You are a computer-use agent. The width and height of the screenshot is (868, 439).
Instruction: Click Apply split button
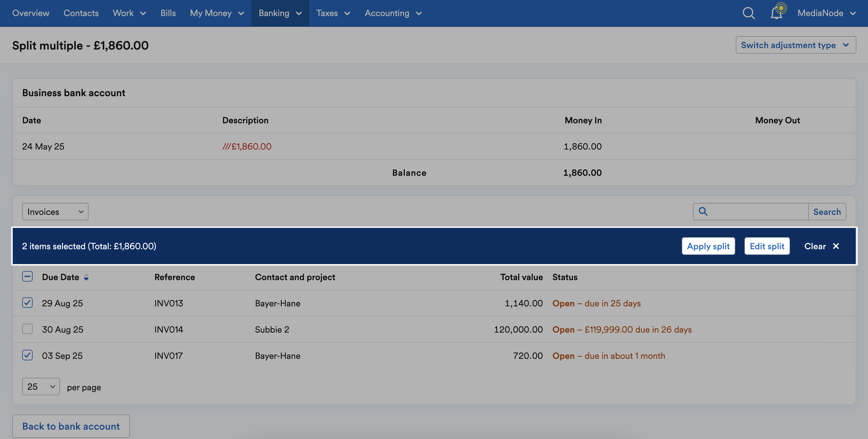pos(708,246)
